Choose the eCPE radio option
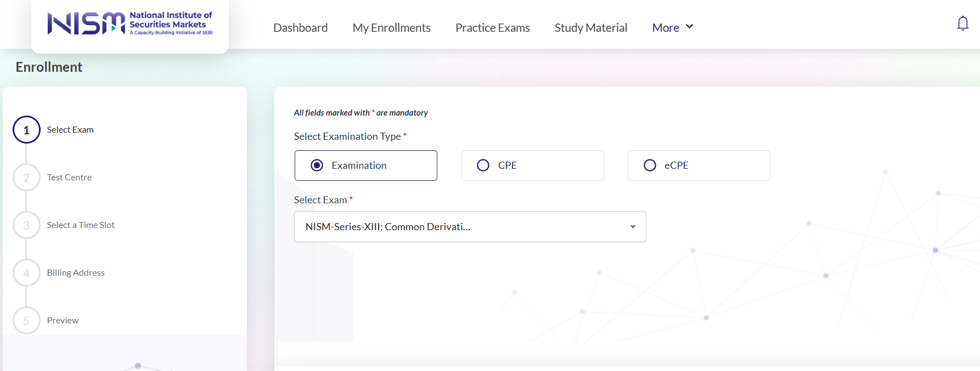Image resolution: width=980 pixels, height=371 pixels. click(699, 165)
